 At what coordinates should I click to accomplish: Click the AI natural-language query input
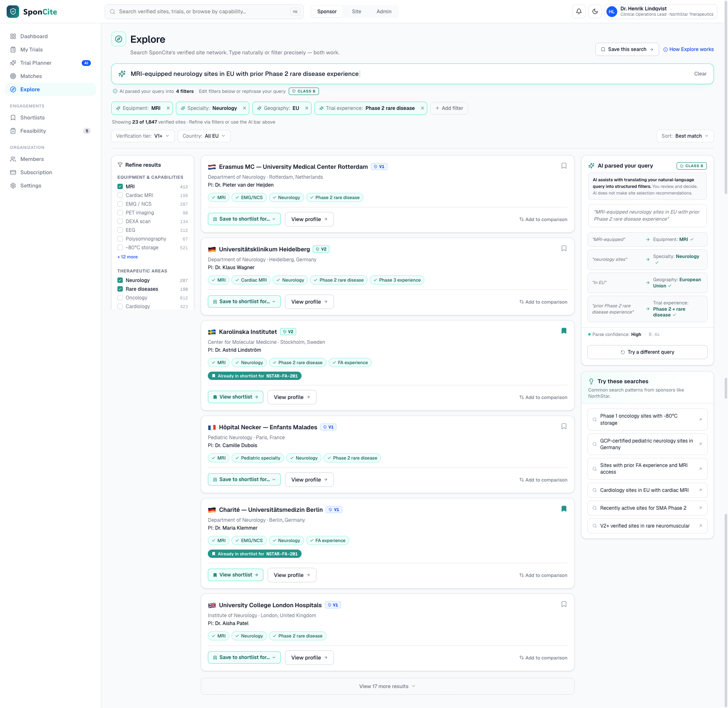(412, 74)
